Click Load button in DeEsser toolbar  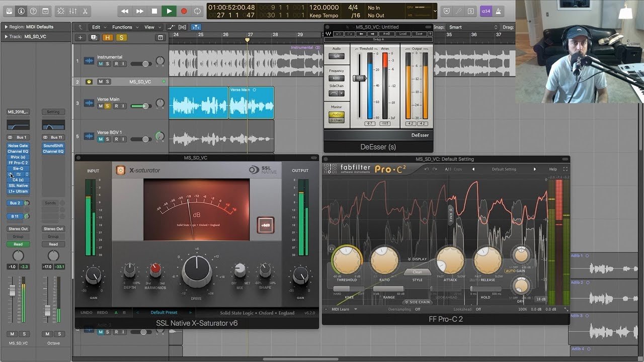[403, 34]
